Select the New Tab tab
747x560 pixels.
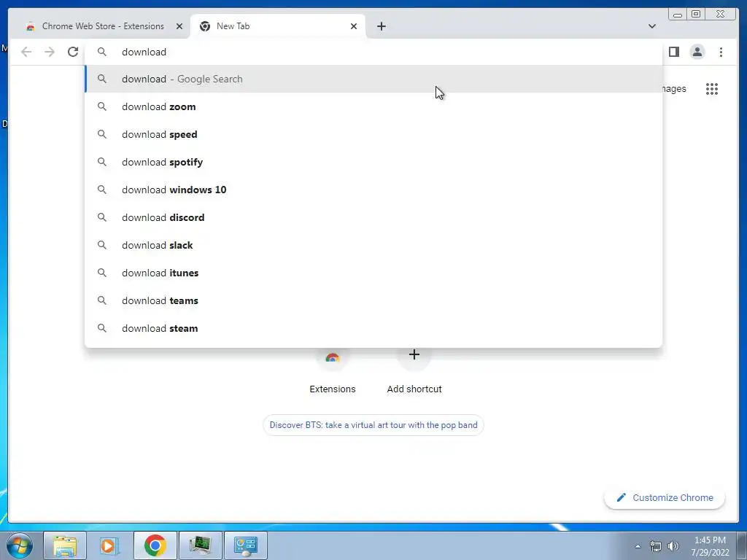point(278,26)
